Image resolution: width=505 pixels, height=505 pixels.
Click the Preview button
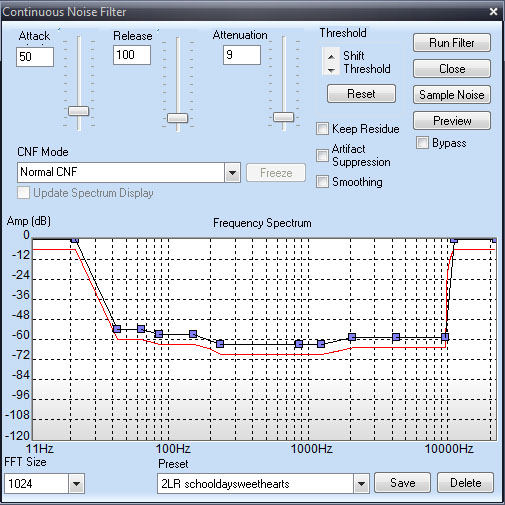452,121
